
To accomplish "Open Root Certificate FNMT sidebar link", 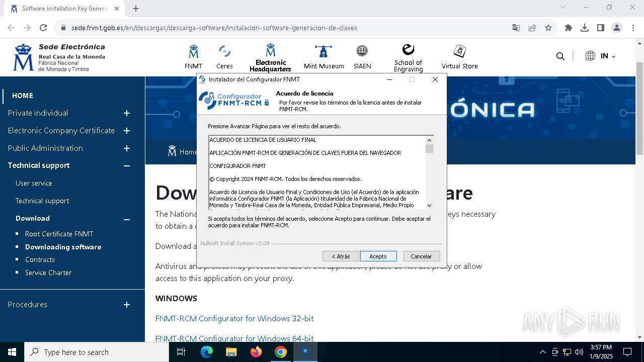I will [x=59, y=234].
